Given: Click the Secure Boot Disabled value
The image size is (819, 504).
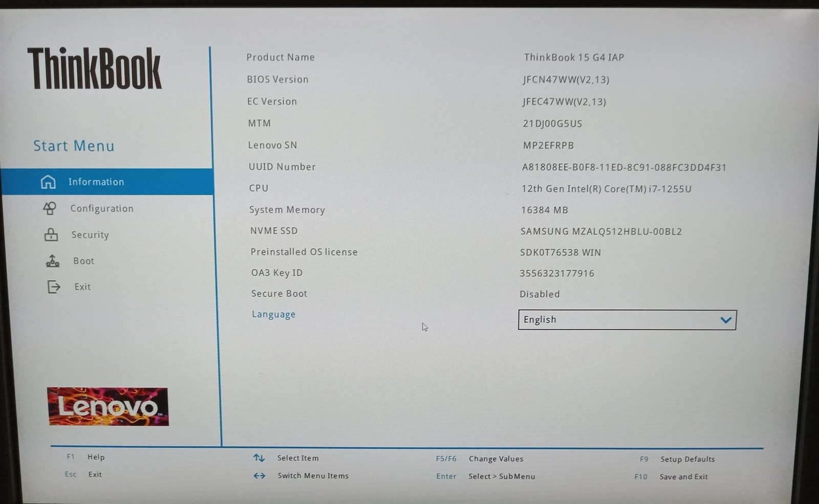Looking at the screenshot, I should (x=540, y=294).
